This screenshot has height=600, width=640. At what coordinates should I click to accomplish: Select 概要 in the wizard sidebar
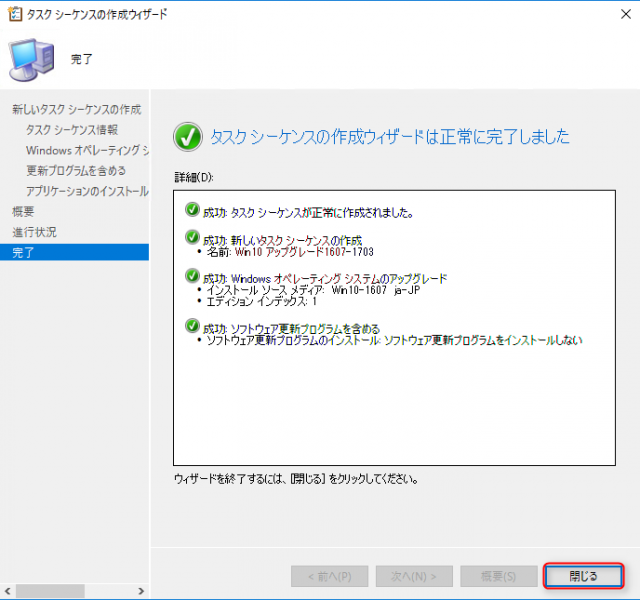(x=23, y=211)
